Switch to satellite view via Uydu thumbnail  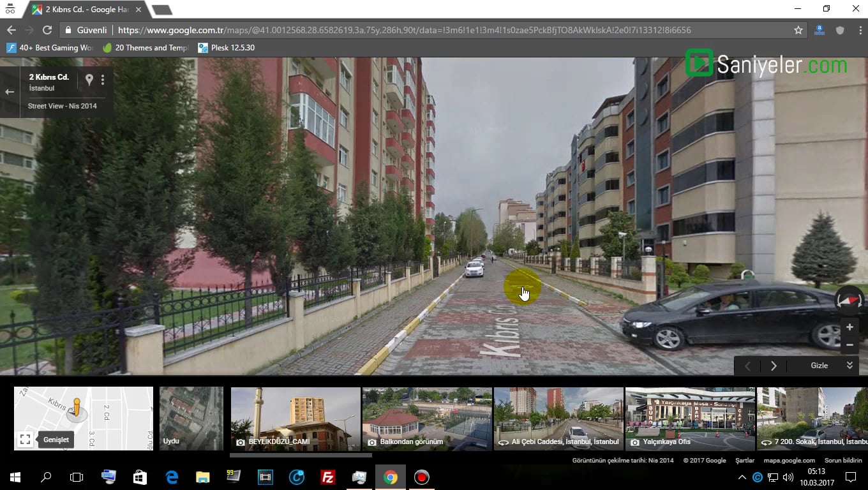(x=191, y=419)
